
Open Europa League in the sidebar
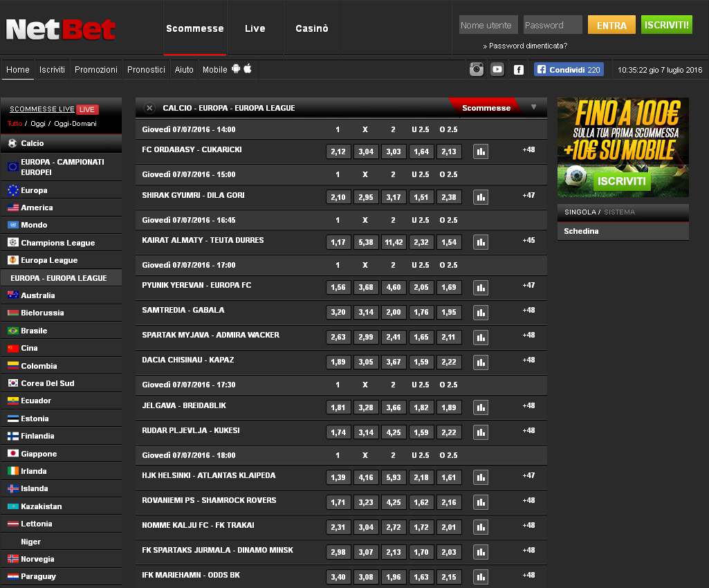(61, 260)
